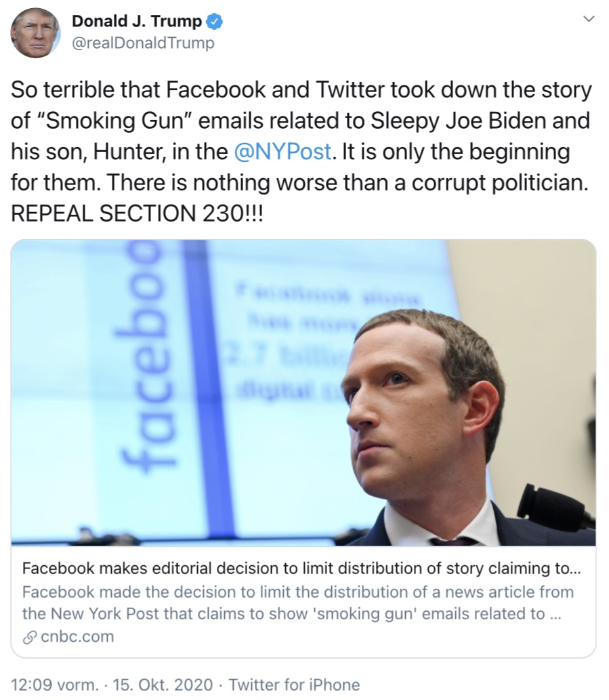Click Donald J. Trump's profile avatar

(x=35, y=33)
